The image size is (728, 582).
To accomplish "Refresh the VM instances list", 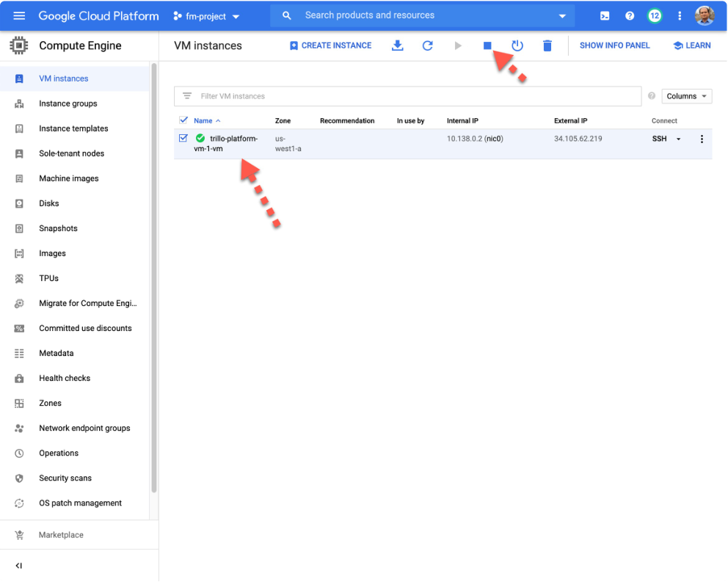I will (x=428, y=46).
